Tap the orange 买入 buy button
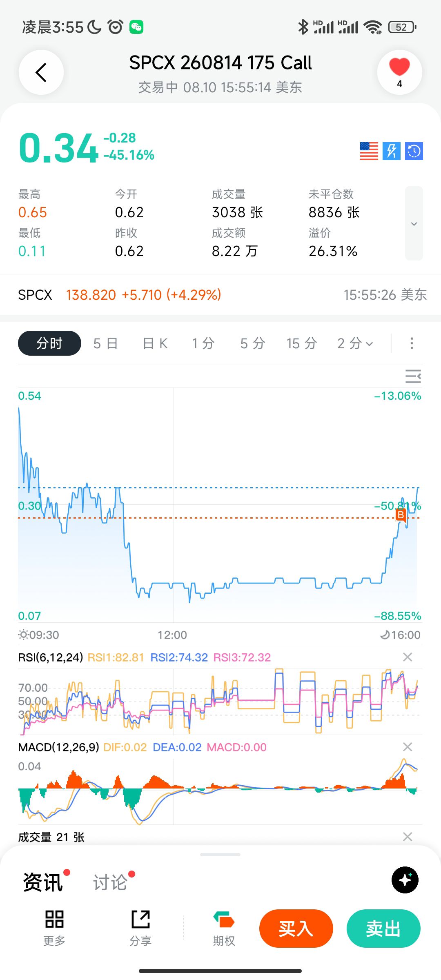Viewport: 441px width, 980px height. coord(296,929)
